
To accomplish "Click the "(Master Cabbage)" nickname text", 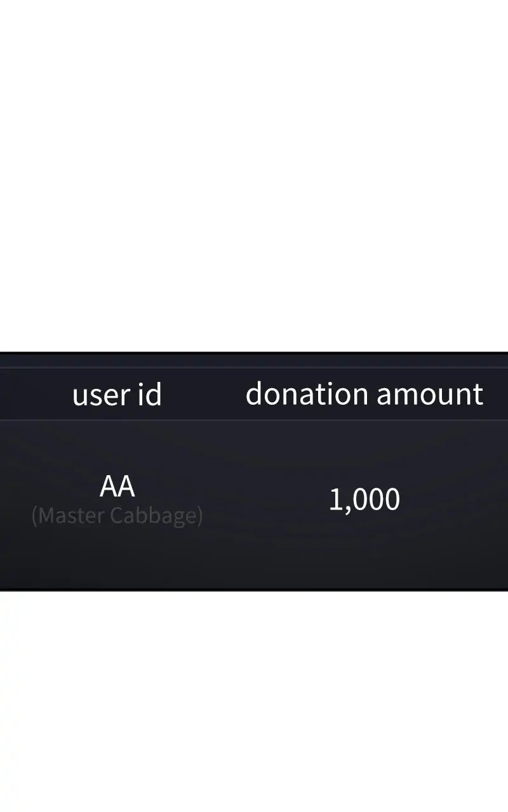I will coord(117,516).
